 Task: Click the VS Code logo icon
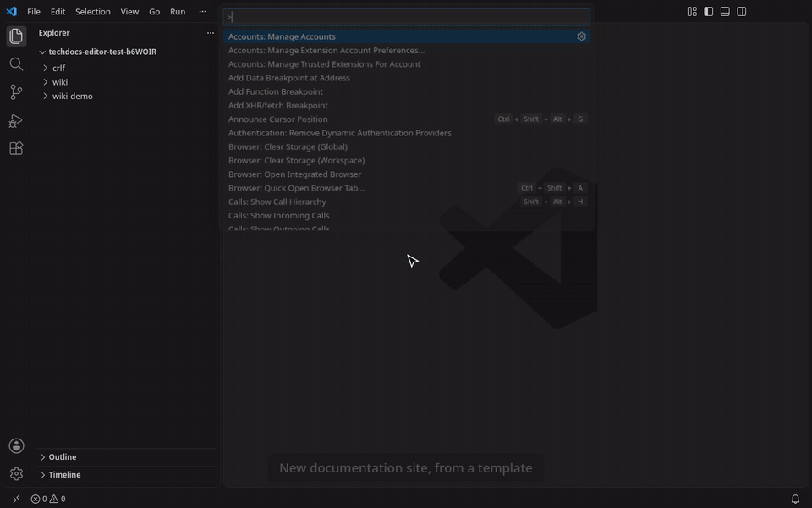coord(11,11)
